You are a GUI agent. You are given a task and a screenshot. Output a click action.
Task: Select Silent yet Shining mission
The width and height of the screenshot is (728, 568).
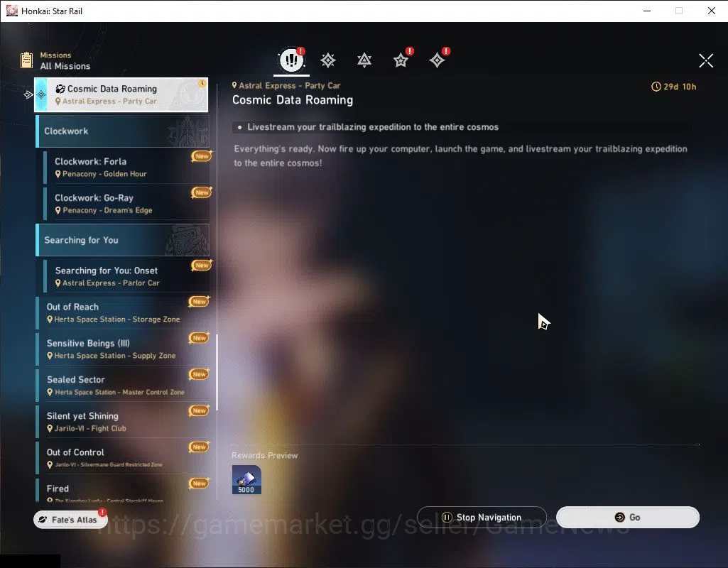click(x=123, y=422)
